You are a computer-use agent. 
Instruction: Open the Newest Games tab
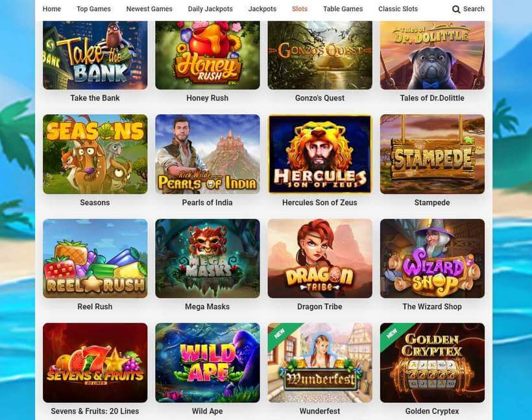tap(149, 9)
